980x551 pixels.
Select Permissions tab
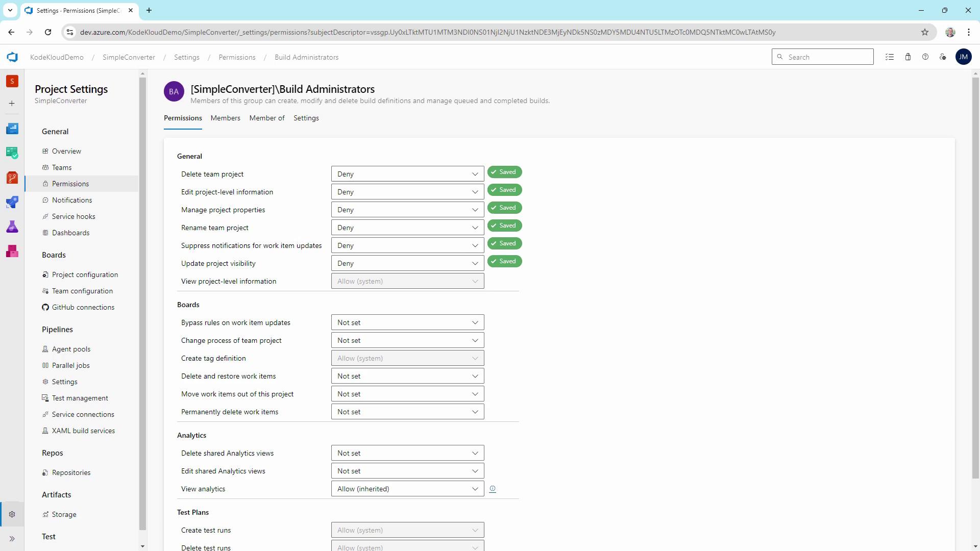[x=183, y=118]
